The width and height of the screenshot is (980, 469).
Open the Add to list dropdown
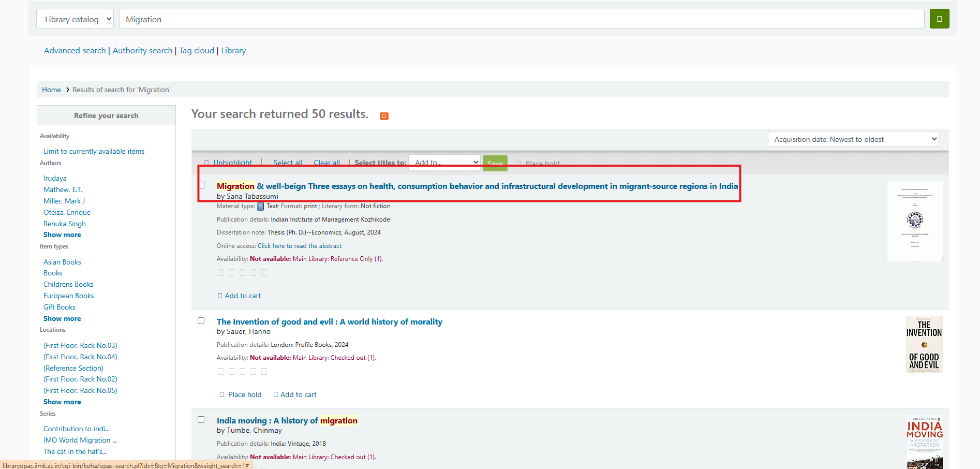click(x=444, y=163)
